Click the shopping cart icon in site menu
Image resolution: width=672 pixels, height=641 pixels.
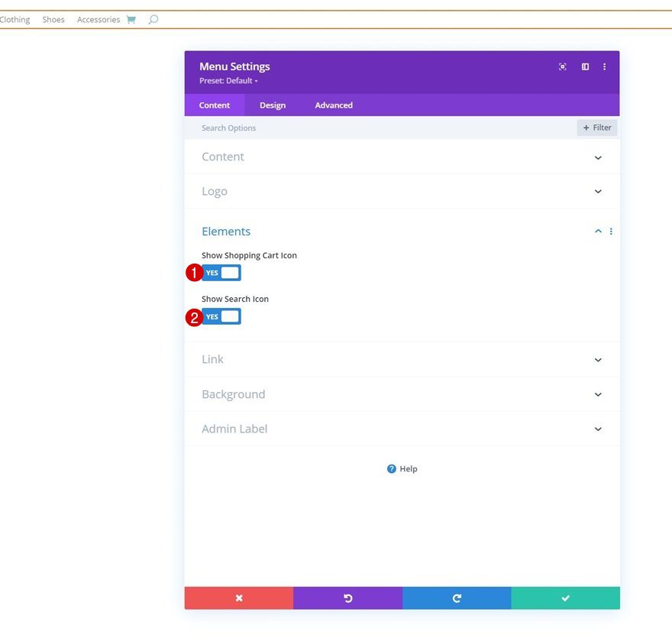pyautogui.click(x=131, y=19)
